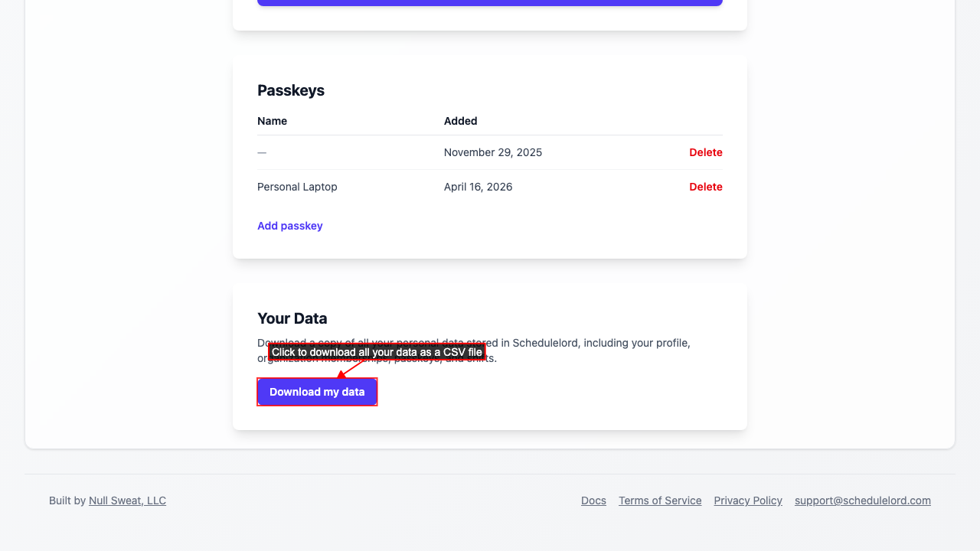Click the Your Data section heading
The image size is (980, 551).
pyautogui.click(x=292, y=318)
